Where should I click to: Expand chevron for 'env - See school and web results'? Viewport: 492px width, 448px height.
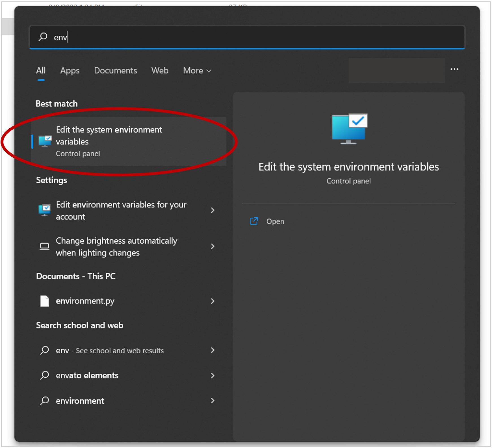point(213,350)
